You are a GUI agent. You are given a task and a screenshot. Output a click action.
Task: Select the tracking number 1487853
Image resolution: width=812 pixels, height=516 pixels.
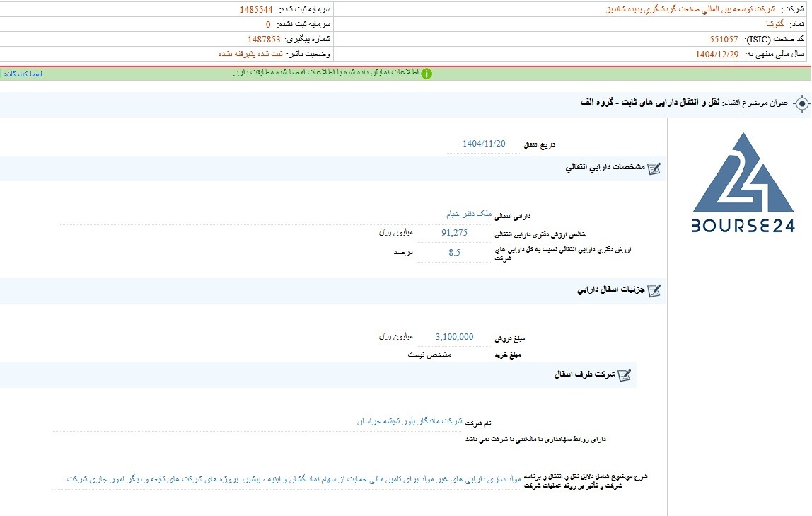pyautogui.click(x=264, y=40)
